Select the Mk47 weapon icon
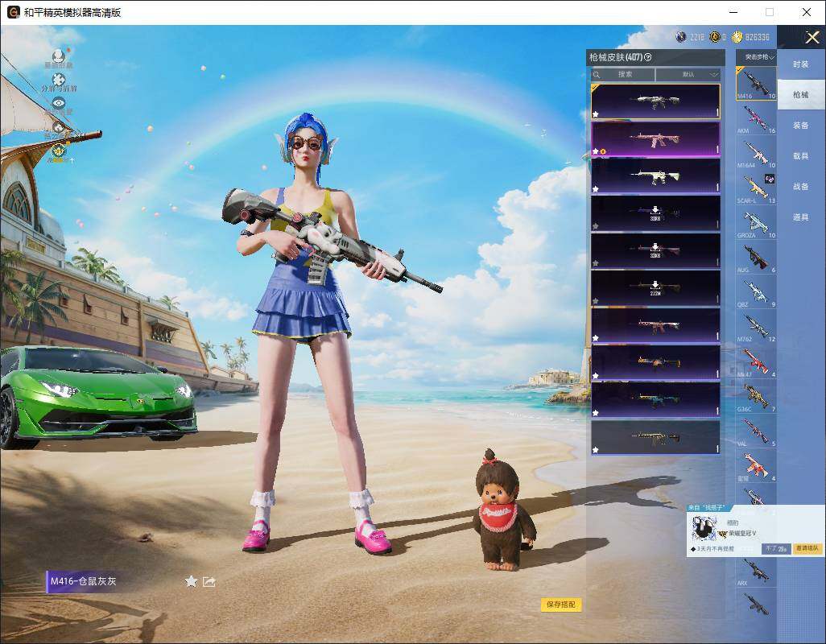Viewport: 826px width, 644px height. (756, 361)
